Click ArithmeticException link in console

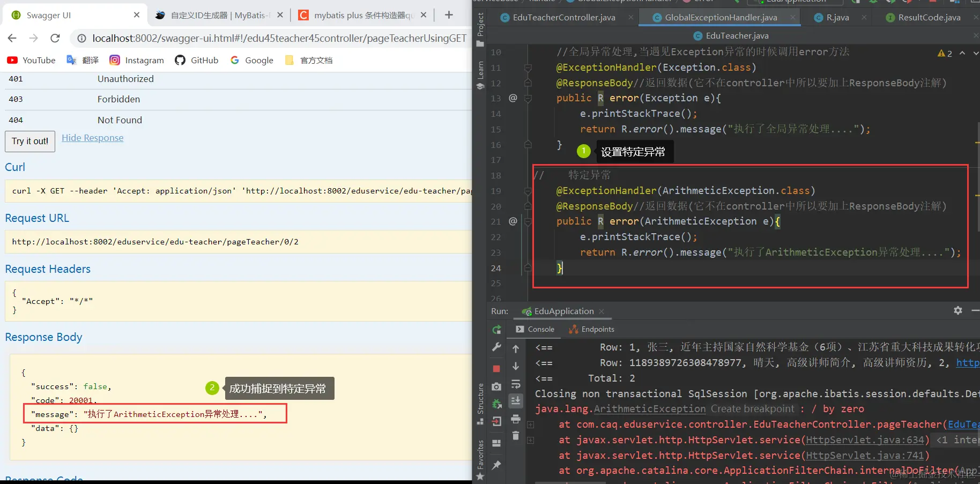(650, 409)
